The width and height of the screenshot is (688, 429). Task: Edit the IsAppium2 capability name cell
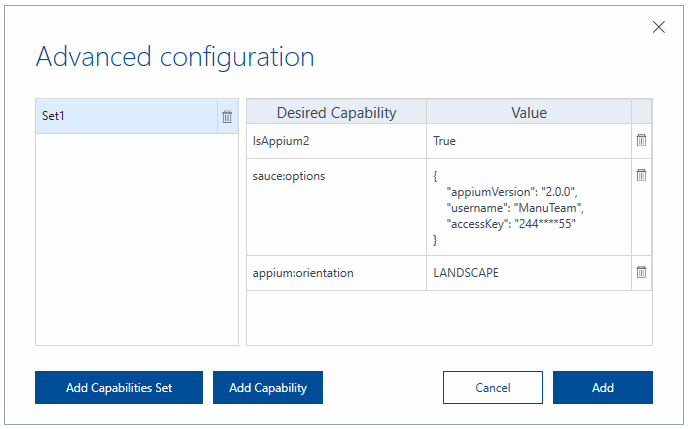coord(336,141)
